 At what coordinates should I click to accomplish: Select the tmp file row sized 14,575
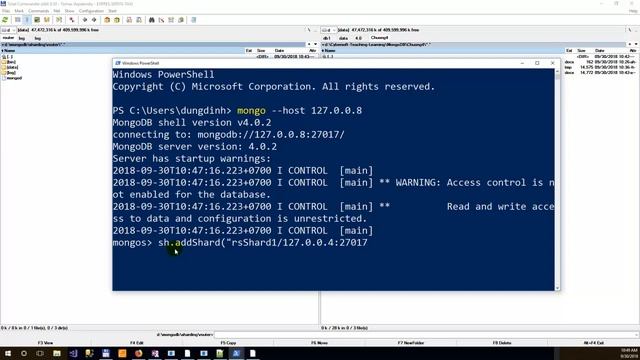(x=600, y=67)
